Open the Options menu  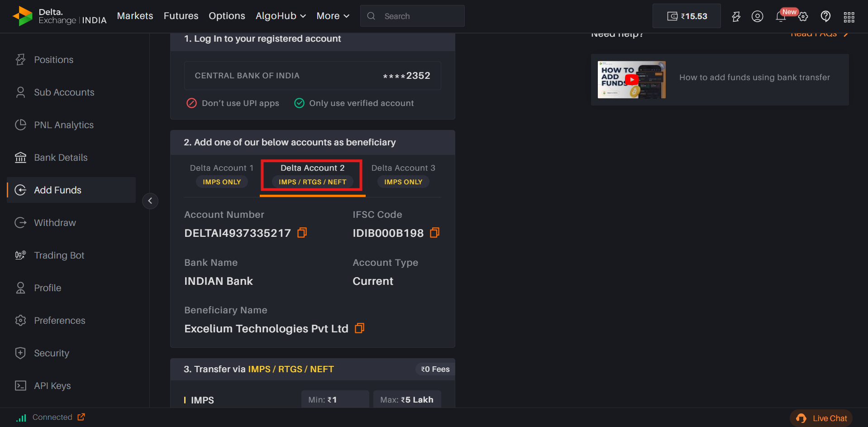point(227,16)
